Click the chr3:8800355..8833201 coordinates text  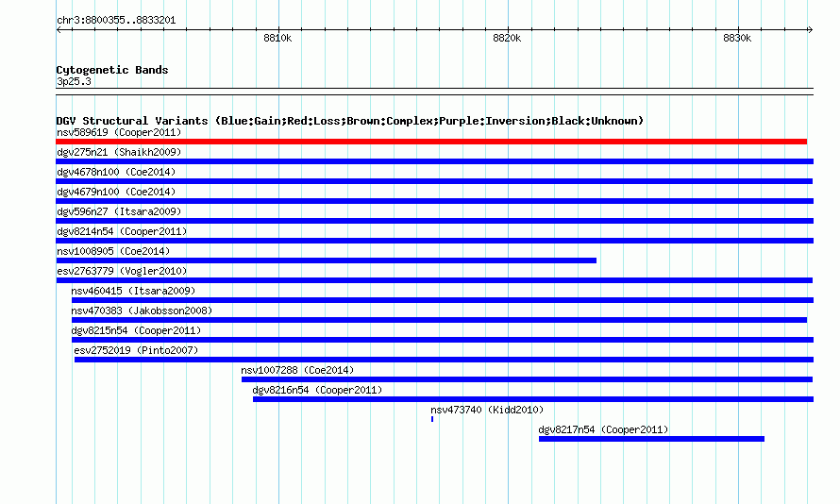tap(116, 21)
